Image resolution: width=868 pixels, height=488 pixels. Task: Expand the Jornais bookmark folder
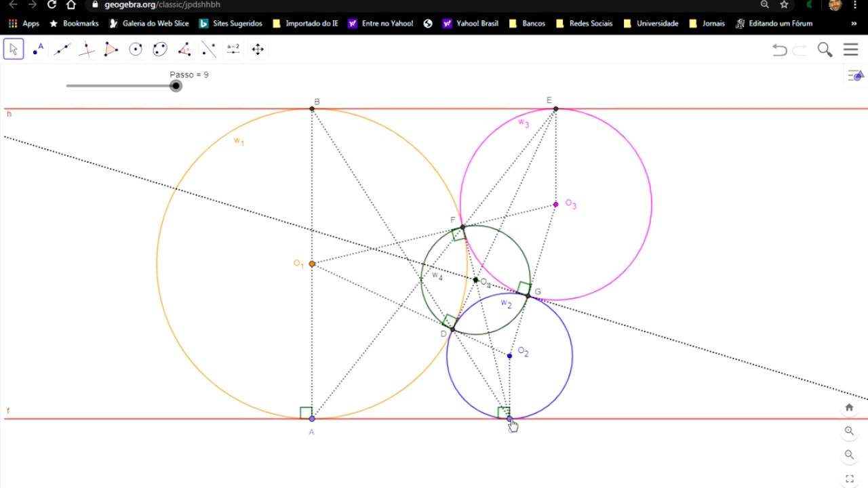pos(706,23)
